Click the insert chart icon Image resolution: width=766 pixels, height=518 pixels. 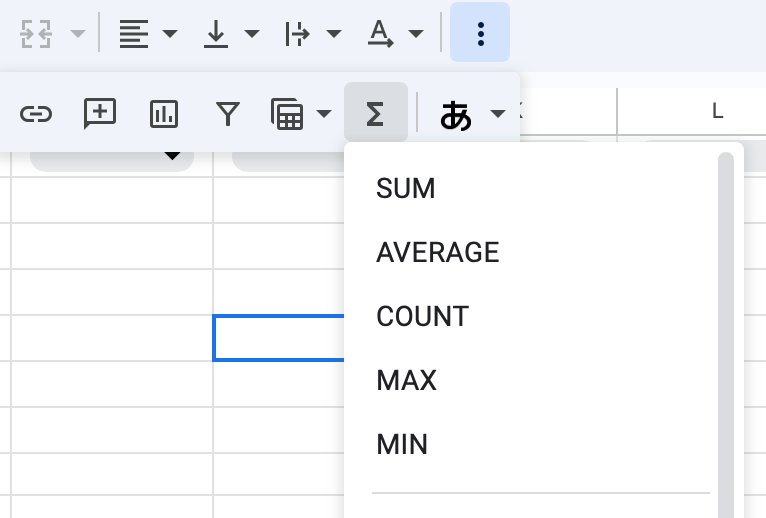click(x=163, y=114)
